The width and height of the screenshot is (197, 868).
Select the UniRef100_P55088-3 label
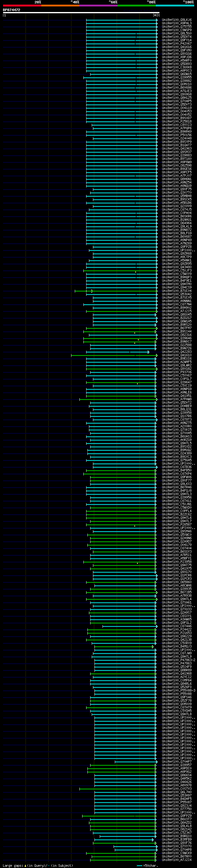(179, 690)
